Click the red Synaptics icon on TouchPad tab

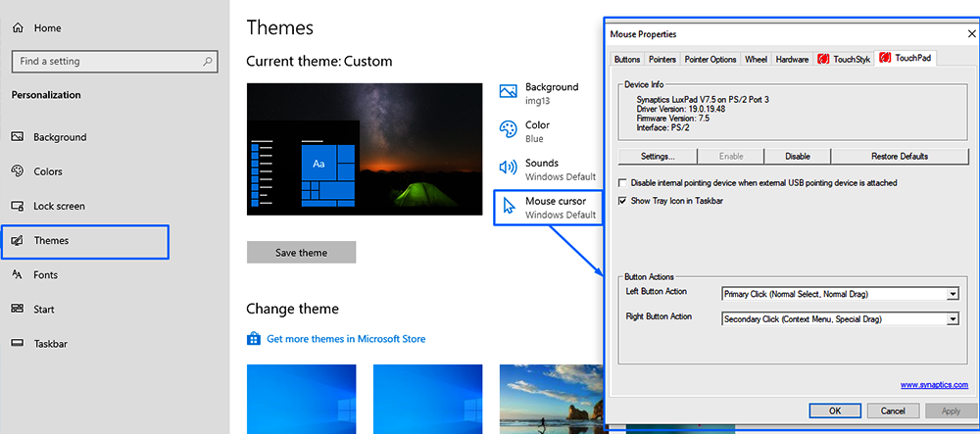pyautogui.click(x=885, y=58)
